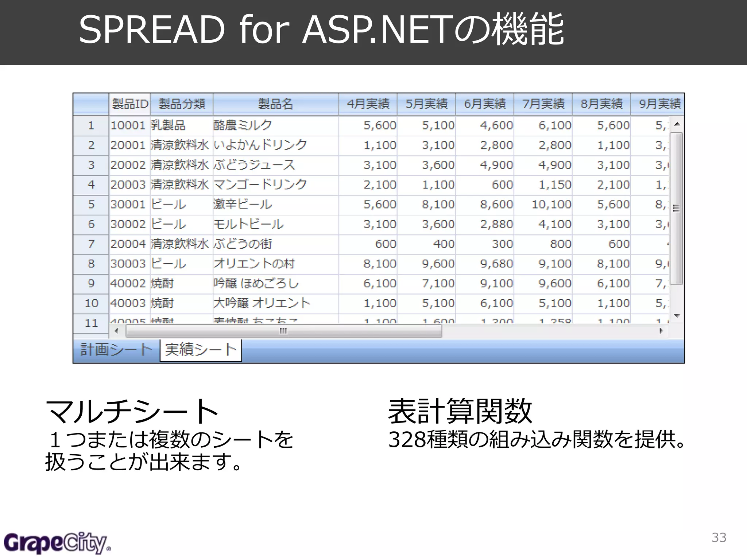Click the 7月実績 column header
Image resolution: width=747 pixels, height=560 pixels.
pyautogui.click(x=543, y=104)
